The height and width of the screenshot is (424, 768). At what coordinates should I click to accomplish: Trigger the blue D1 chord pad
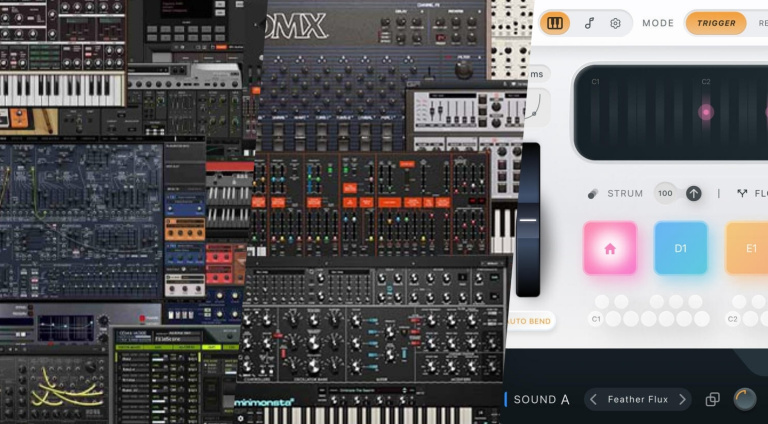[681, 248]
